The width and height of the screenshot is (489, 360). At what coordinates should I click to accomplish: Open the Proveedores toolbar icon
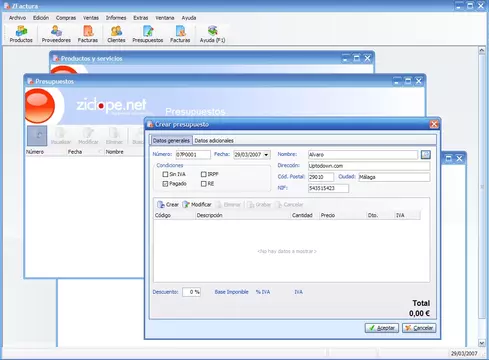(x=56, y=34)
